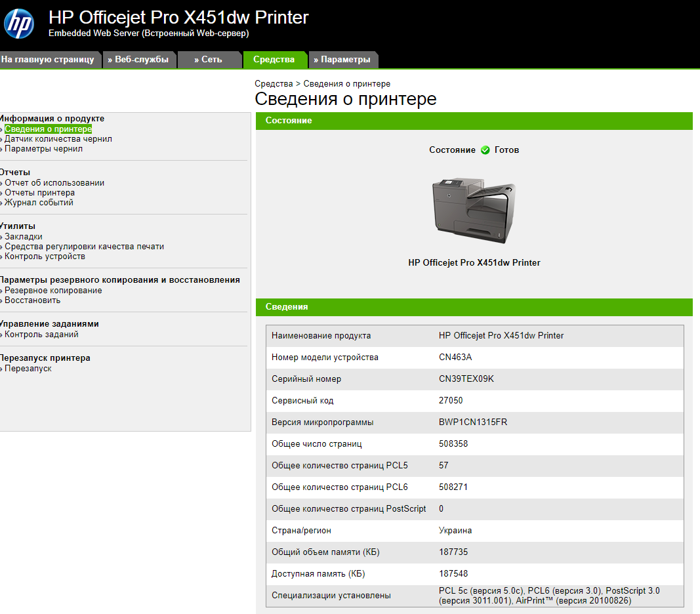The height and width of the screenshot is (614, 700).
Task: Click the Готов status text
Action: tap(506, 150)
